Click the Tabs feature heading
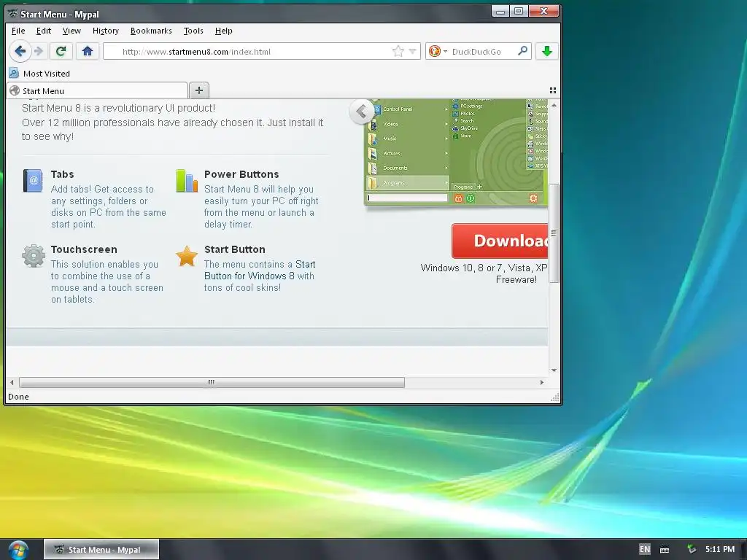 click(x=63, y=174)
